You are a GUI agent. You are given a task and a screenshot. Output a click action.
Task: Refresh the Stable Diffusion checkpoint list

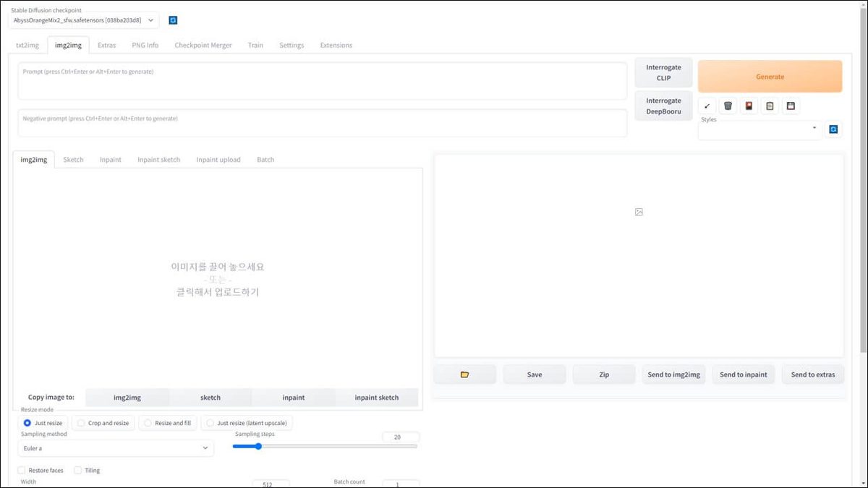click(x=173, y=20)
